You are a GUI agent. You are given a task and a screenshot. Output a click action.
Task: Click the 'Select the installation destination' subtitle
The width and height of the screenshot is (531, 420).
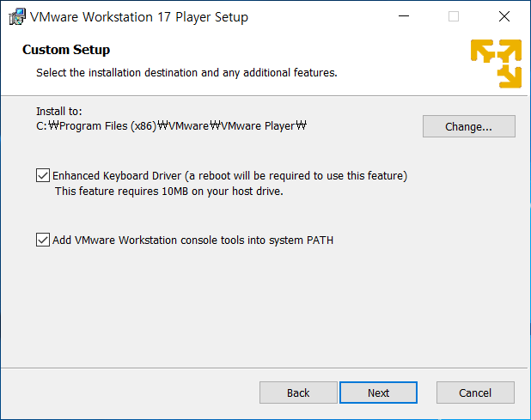pos(186,73)
